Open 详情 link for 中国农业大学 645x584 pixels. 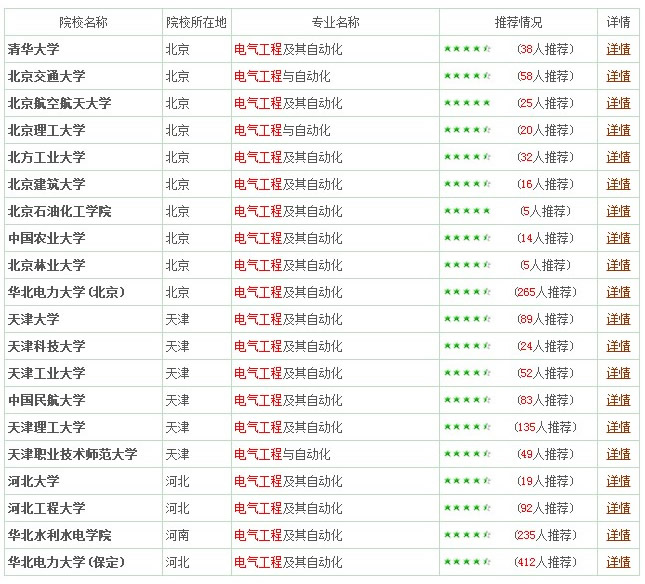(x=618, y=238)
